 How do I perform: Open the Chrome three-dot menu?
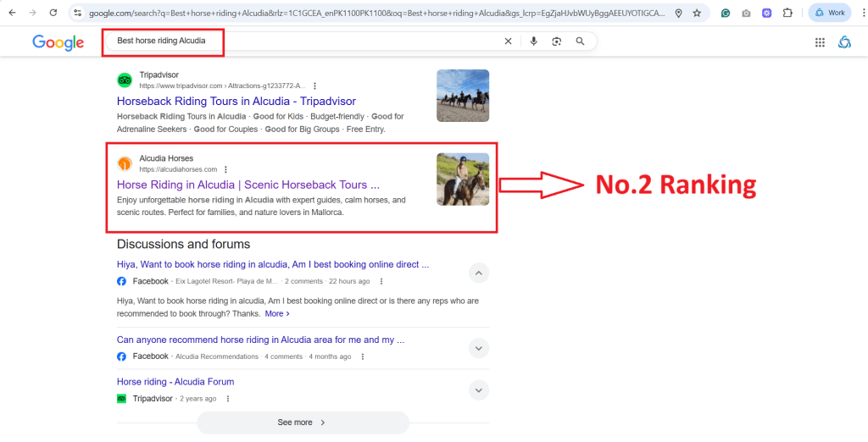[862, 13]
